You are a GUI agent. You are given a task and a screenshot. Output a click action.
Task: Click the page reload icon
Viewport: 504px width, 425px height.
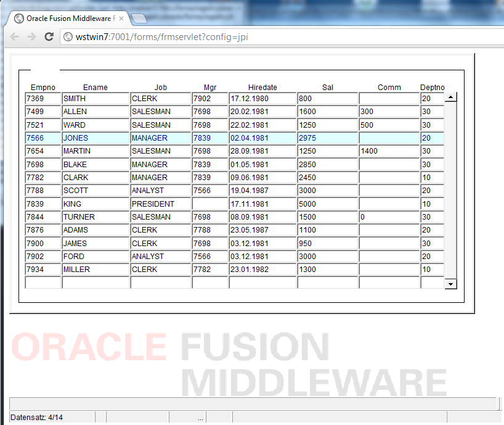[x=49, y=36]
